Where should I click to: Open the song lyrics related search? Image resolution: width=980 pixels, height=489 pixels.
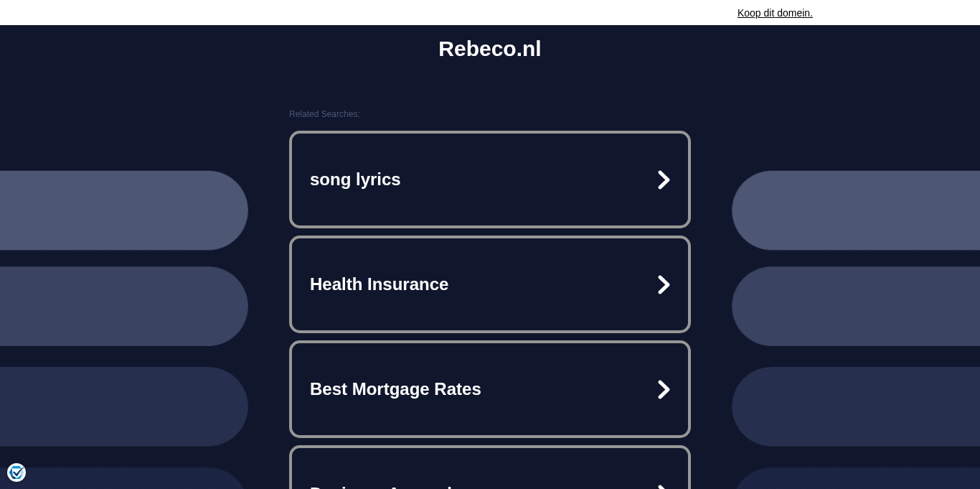pos(355,180)
